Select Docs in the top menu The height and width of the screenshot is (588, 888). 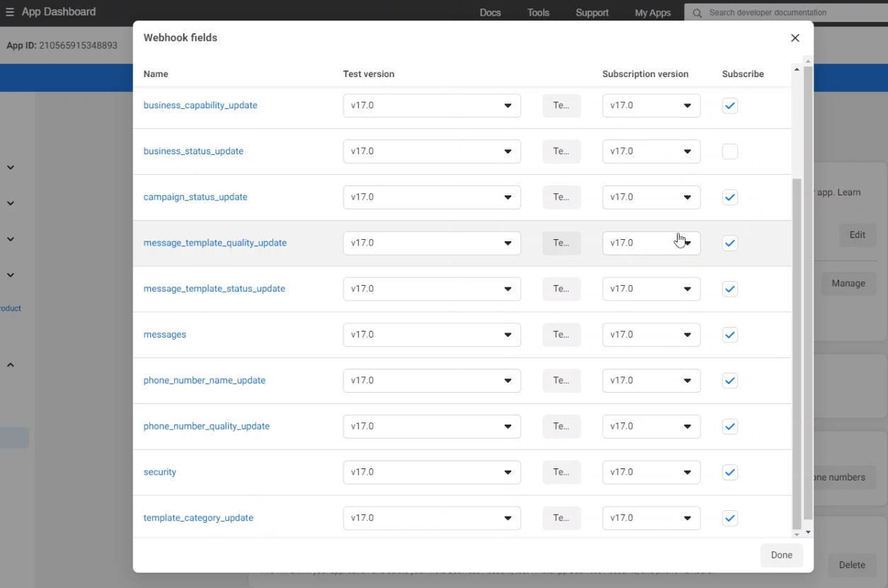(x=490, y=12)
